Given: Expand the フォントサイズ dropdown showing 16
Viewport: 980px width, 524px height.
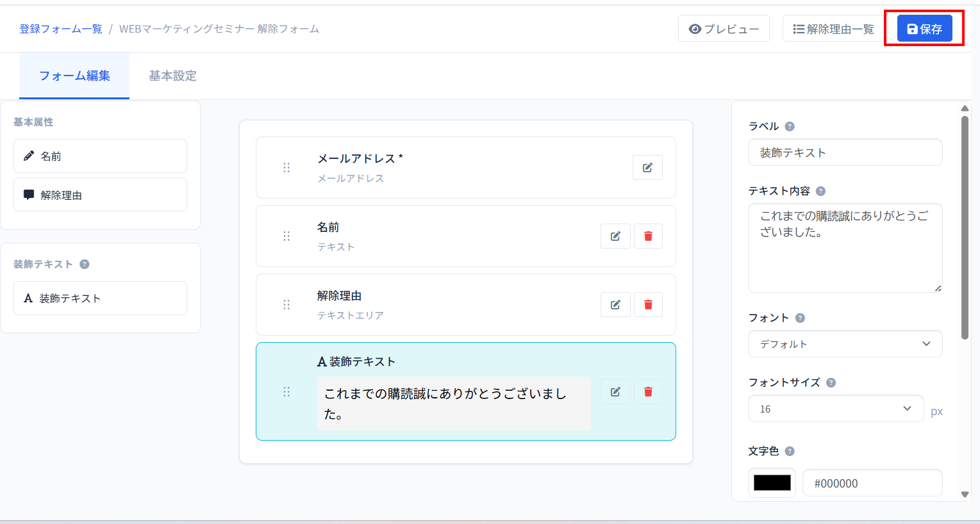Looking at the screenshot, I should (x=835, y=409).
